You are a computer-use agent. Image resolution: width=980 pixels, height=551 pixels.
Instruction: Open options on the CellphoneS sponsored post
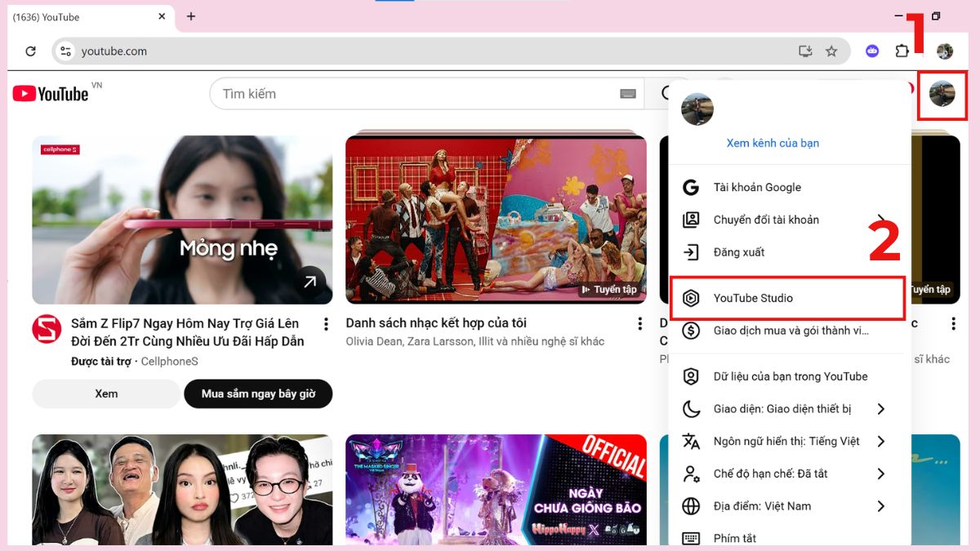click(326, 323)
